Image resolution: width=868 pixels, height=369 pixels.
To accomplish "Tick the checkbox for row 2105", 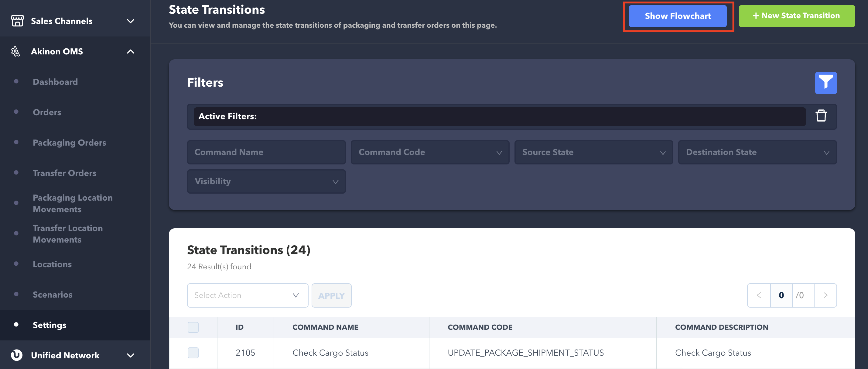I will coord(193,353).
